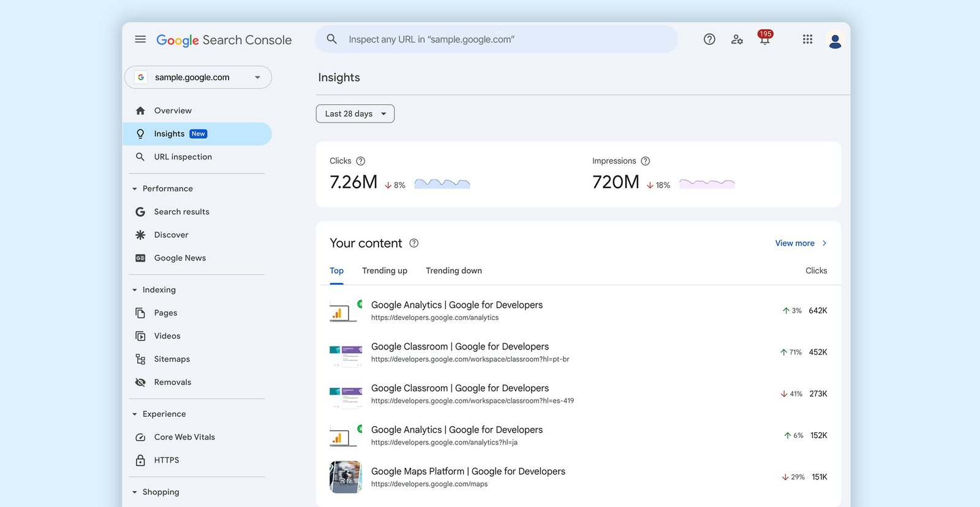Click the Clicks sparkline chart
980x507 pixels.
pos(442,183)
